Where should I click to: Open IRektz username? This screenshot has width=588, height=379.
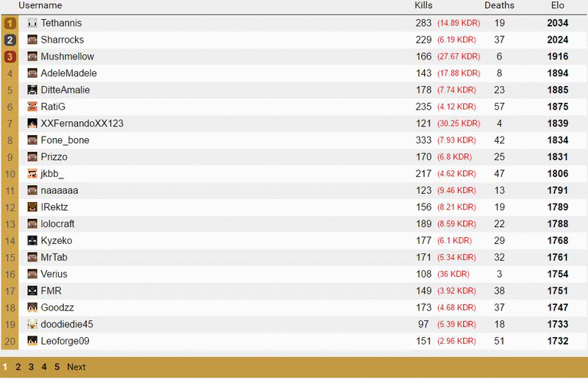tap(54, 207)
